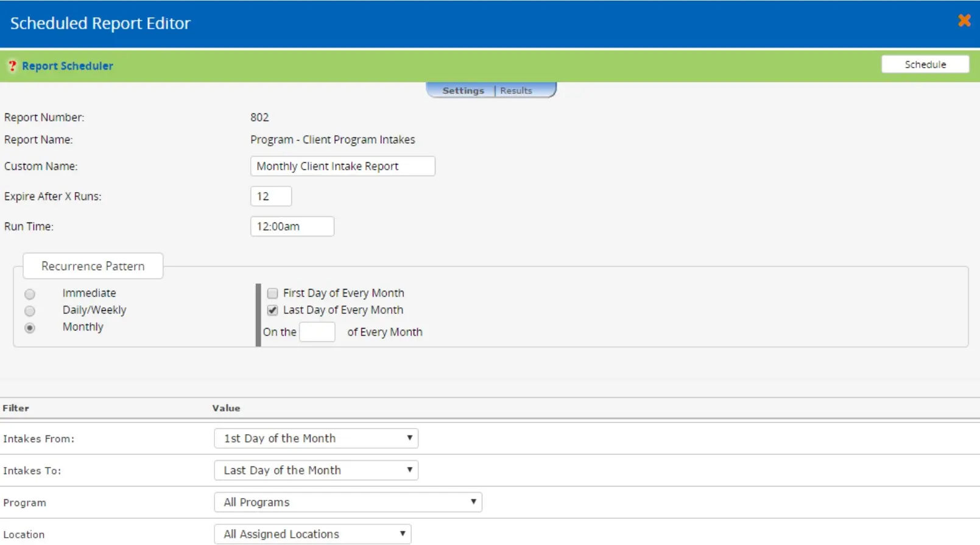
Task: Close the Scheduled Report Editor dialog
Action: point(964,21)
